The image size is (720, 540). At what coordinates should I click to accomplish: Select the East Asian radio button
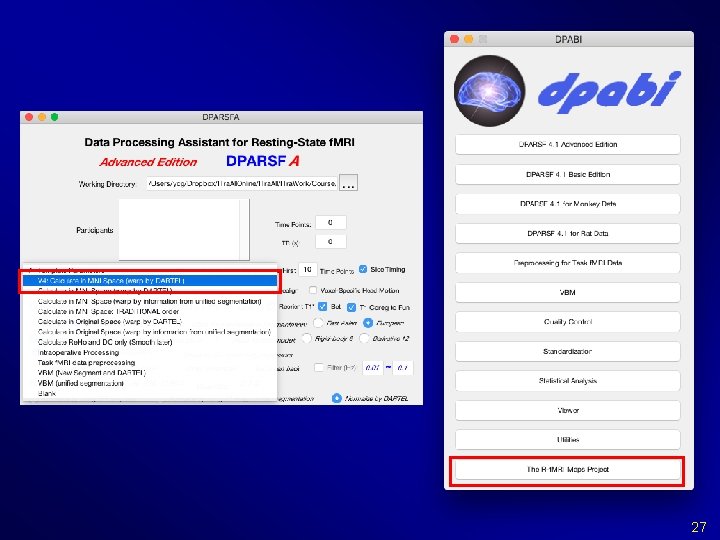[x=319, y=323]
